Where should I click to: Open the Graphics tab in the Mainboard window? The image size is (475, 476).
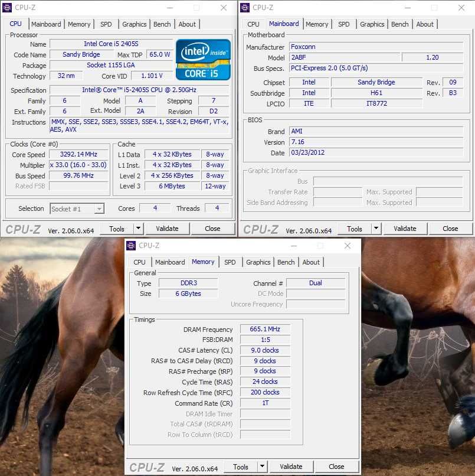pyautogui.click(x=372, y=24)
